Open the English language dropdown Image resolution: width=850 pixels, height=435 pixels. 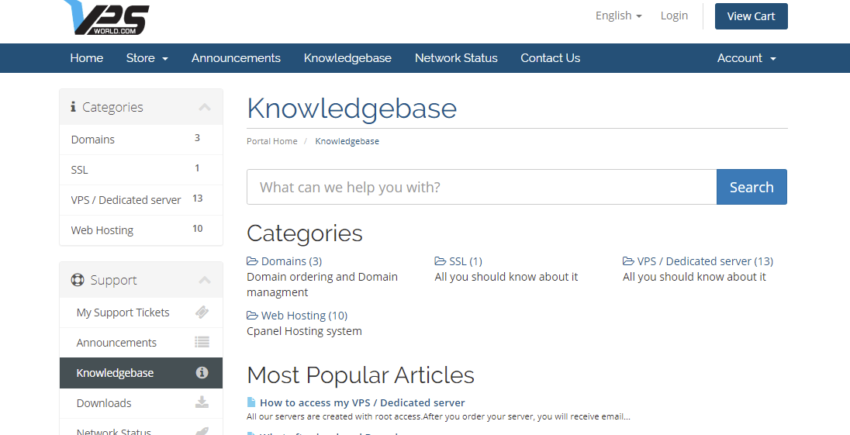point(619,16)
